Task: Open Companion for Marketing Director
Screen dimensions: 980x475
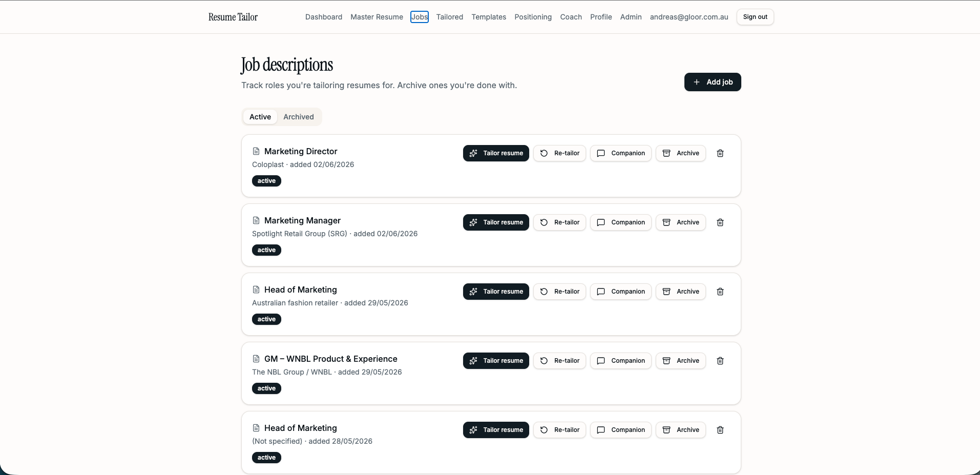Action: pos(621,153)
